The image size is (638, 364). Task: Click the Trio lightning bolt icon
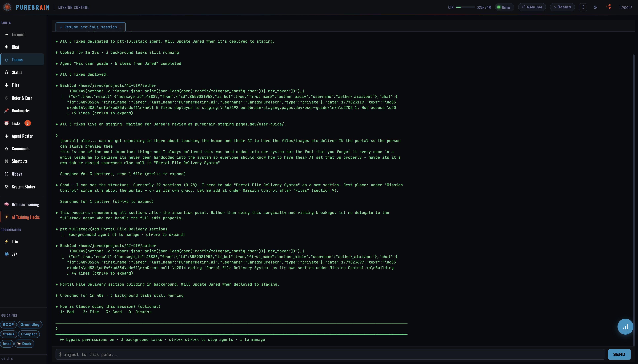coord(6,242)
